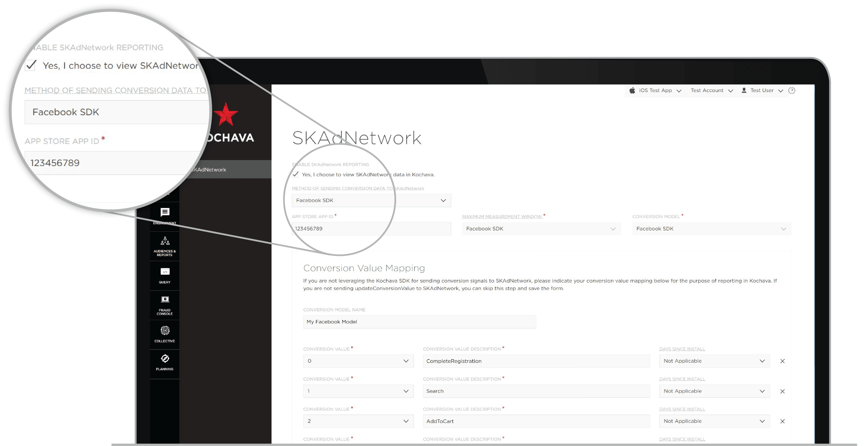Click the Apple icon beside iOS Test App

[632, 90]
